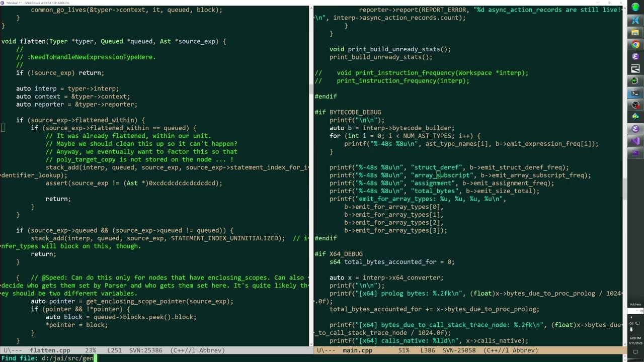The image size is (644, 362).
Task: Click 'auto reporter = &typer->reporter;' line
Action: click(x=76, y=104)
